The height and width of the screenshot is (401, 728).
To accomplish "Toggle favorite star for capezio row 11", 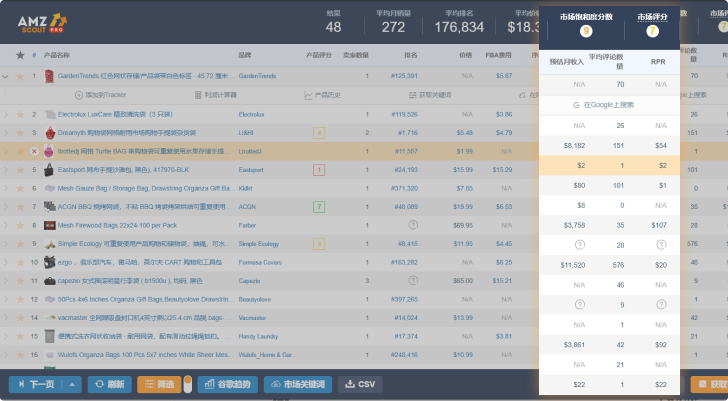I will pyautogui.click(x=20, y=281).
